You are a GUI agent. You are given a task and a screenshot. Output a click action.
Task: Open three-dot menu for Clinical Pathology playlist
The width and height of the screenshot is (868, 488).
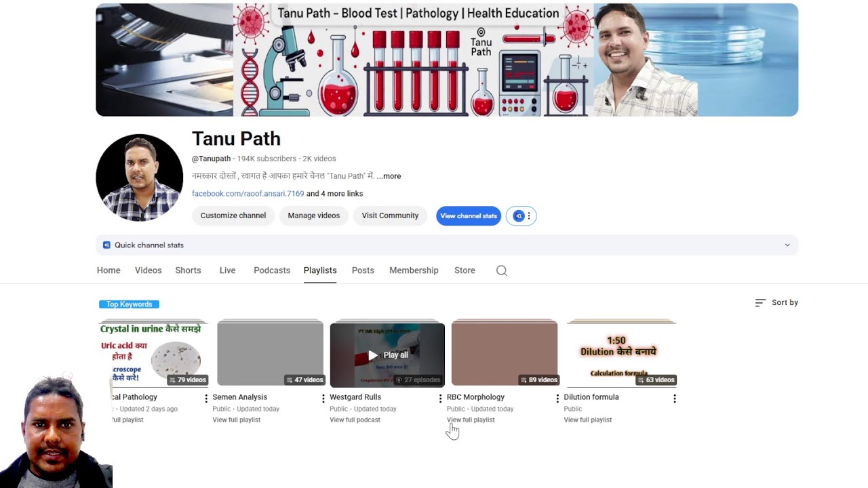206,399
